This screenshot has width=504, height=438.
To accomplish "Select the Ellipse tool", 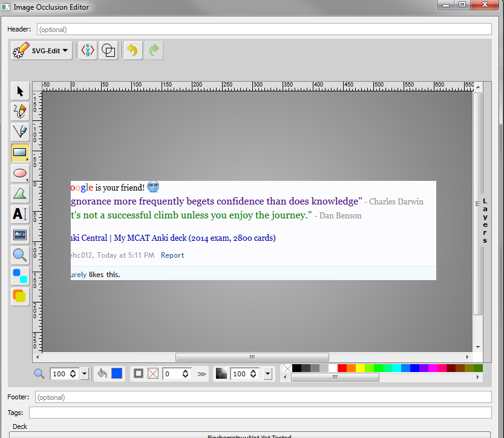I will [20, 173].
